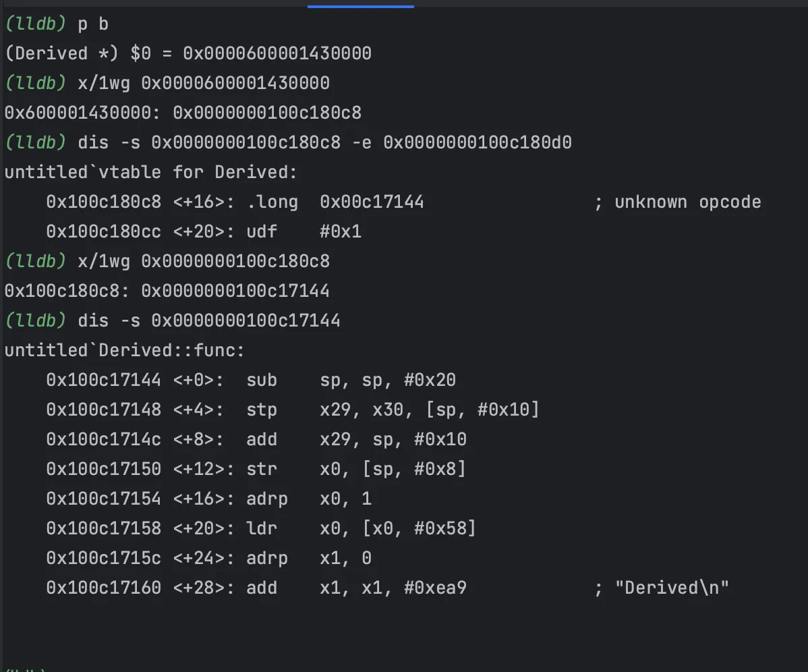Click the 'p b' command line
Viewport: 808px width, 672px height.
point(93,24)
